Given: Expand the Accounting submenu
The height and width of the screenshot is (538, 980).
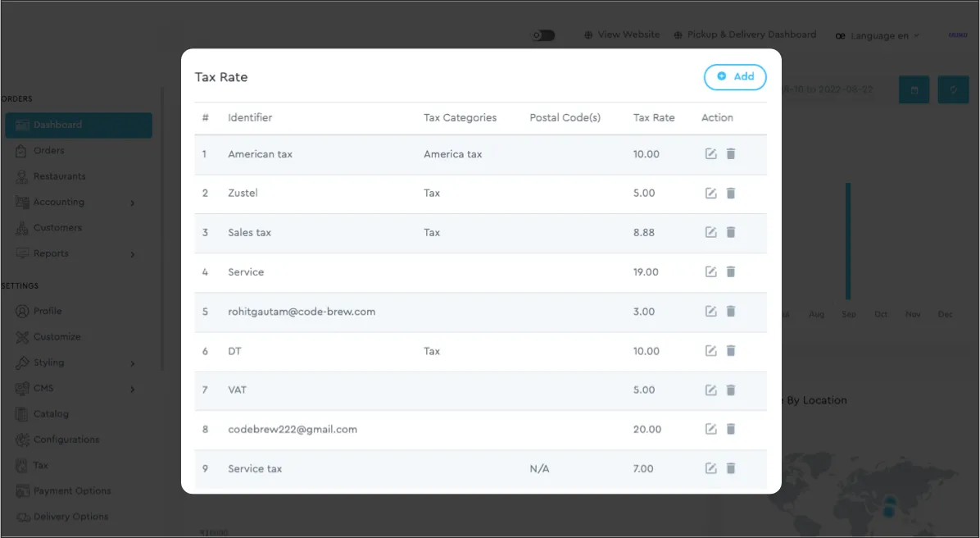Looking at the screenshot, I should pos(74,203).
